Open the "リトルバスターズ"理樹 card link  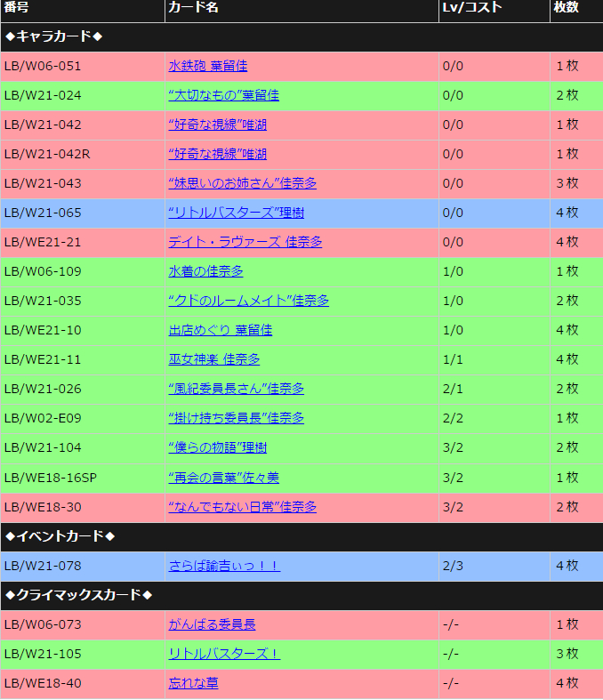click(236, 213)
